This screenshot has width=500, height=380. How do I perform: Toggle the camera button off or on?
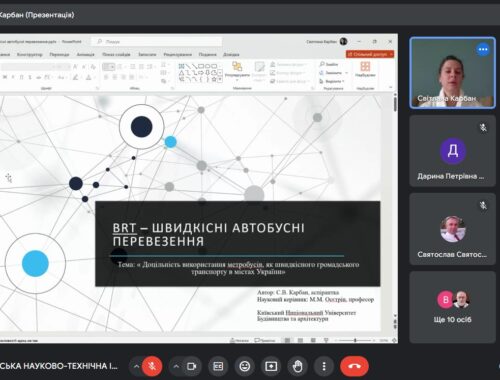click(191, 366)
